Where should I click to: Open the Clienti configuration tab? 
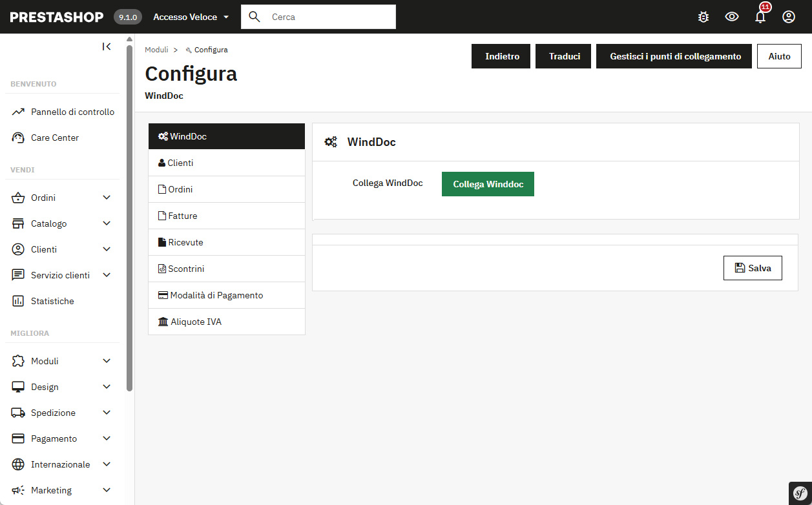click(x=227, y=163)
